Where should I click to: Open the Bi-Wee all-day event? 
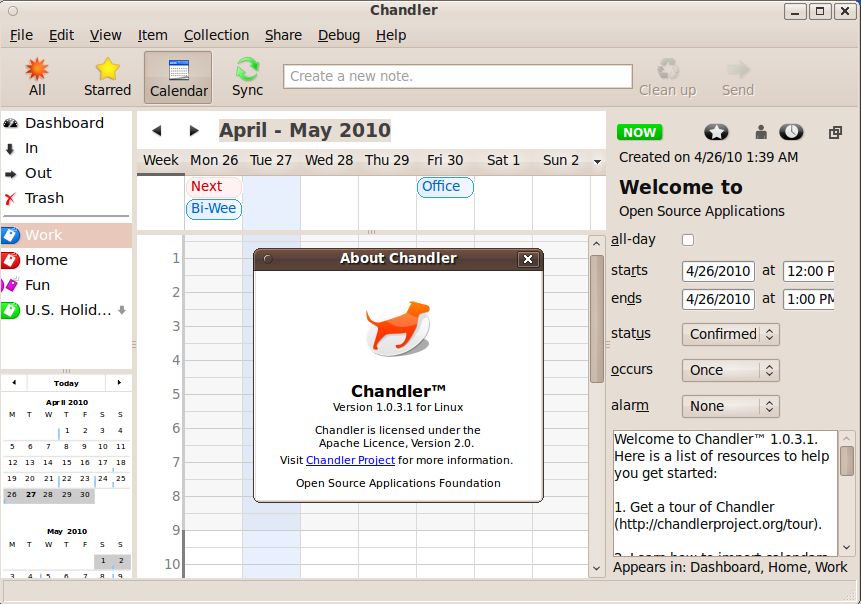[x=214, y=209]
